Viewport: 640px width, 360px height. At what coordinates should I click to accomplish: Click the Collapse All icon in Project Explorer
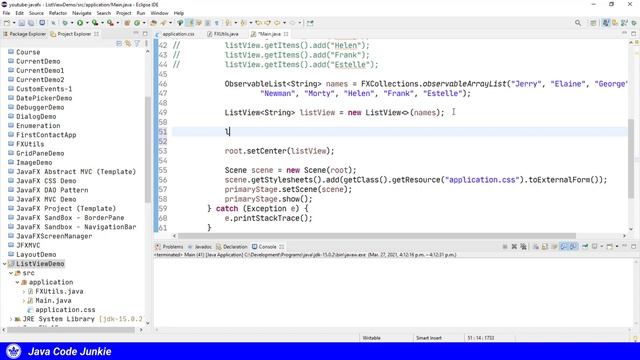click(119, 43)
